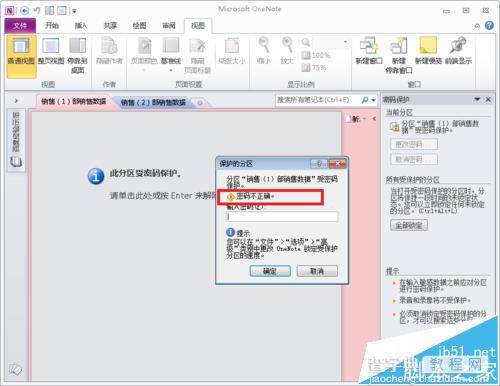This screenshot has height=386, width=500.
Task: Open the search scope dropdown arrow
Action: pos(373,100)
